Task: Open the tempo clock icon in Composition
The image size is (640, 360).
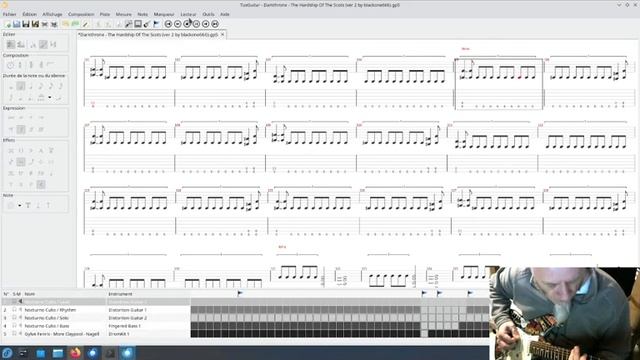Action: click(11, 65)
